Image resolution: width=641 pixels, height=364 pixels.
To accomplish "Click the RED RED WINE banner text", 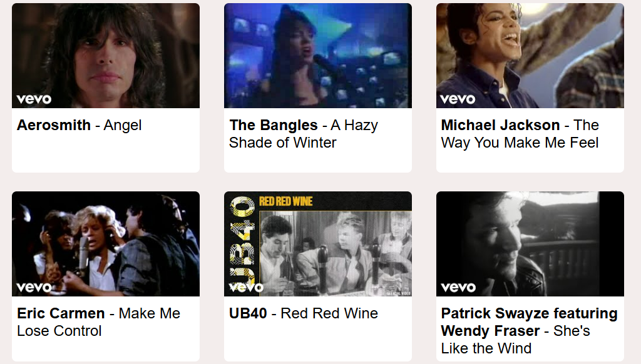I will click(x=285, y=201).
